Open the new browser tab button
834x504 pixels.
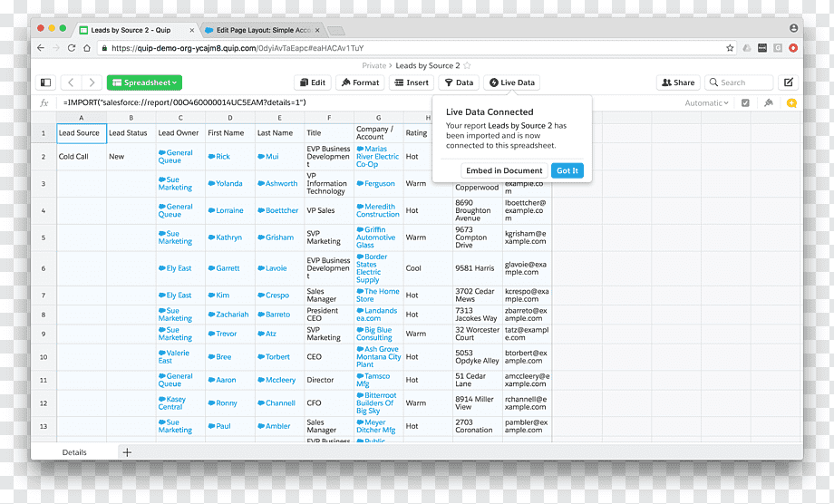click(x=336, y=30)
